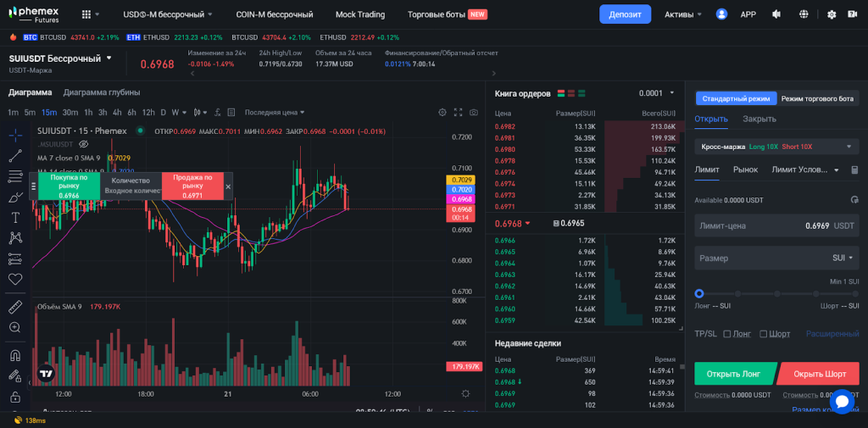Open USDⓈ-M бессрочный dropdown

[x=167, y=14]
